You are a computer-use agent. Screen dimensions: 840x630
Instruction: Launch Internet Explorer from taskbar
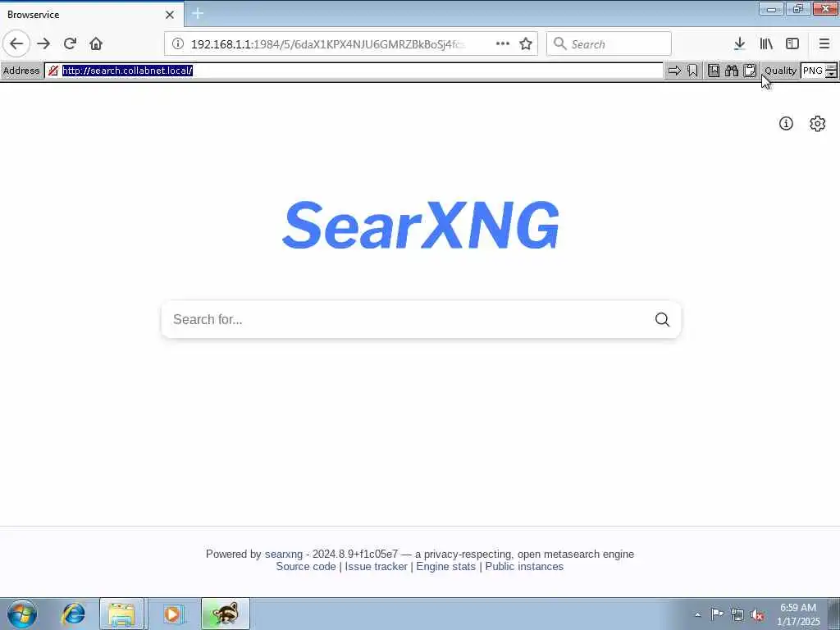click(73, 614)
